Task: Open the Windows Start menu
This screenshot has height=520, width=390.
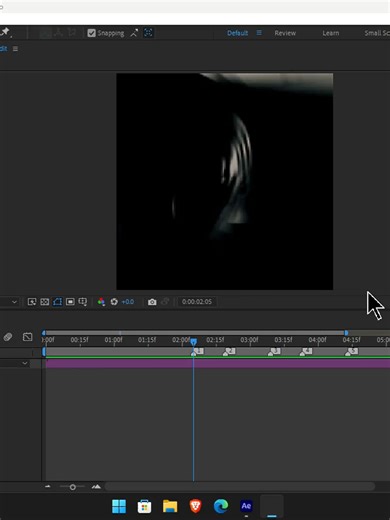Action: click(x=119, y=506)
